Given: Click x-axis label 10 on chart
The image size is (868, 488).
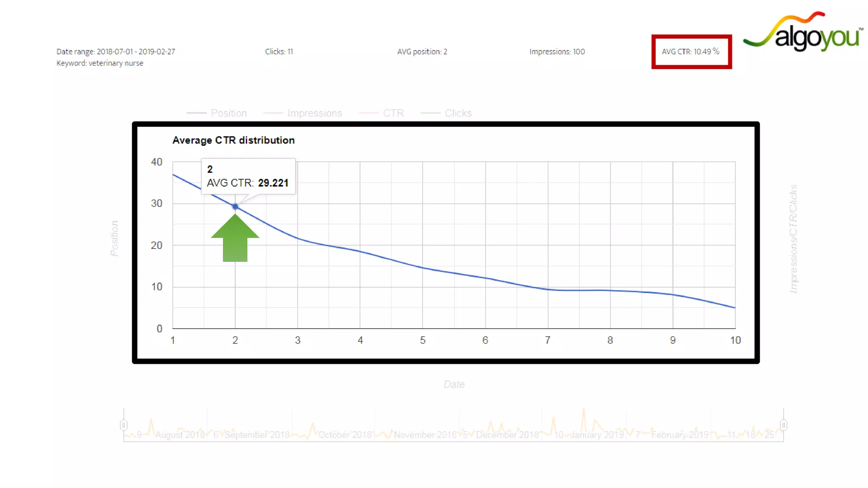Looking at the screenshot, I should coord(735,340).
